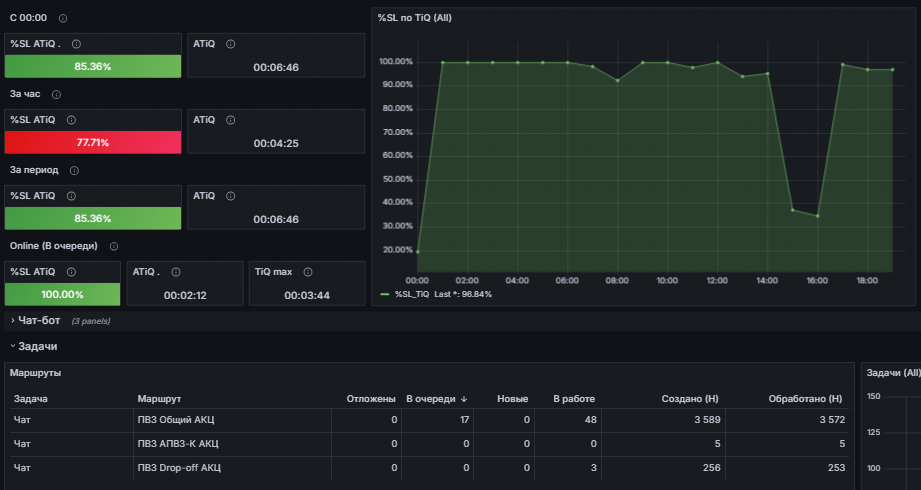This screenshot has width=921, height=490.
Task: Click info icon on ATiQ panel showing 00:02:12
Action: (x=176, y=272)
